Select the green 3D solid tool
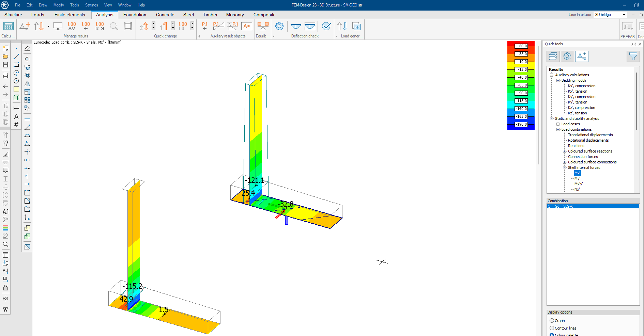Screen dimensions: 644x336 [x=16, y=97]
